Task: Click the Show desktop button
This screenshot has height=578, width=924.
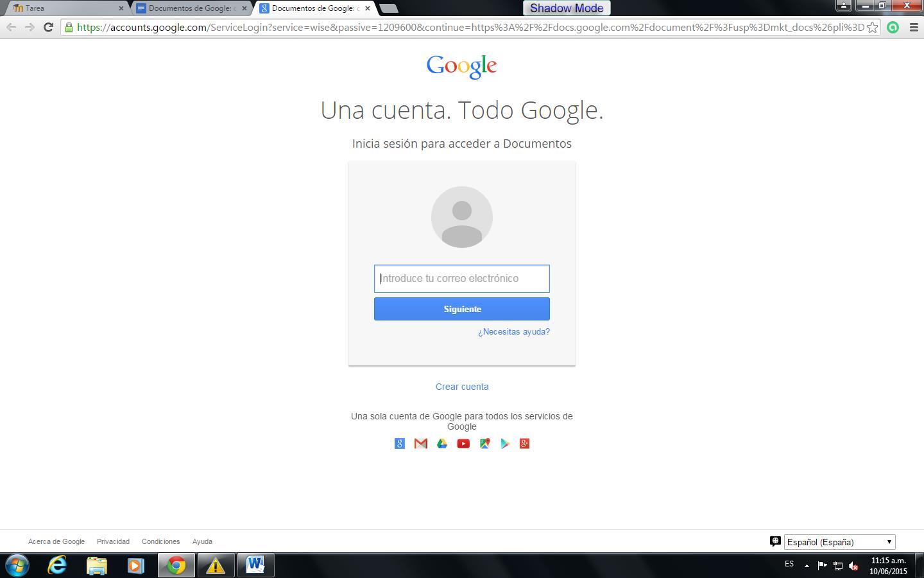Action: 920,565
